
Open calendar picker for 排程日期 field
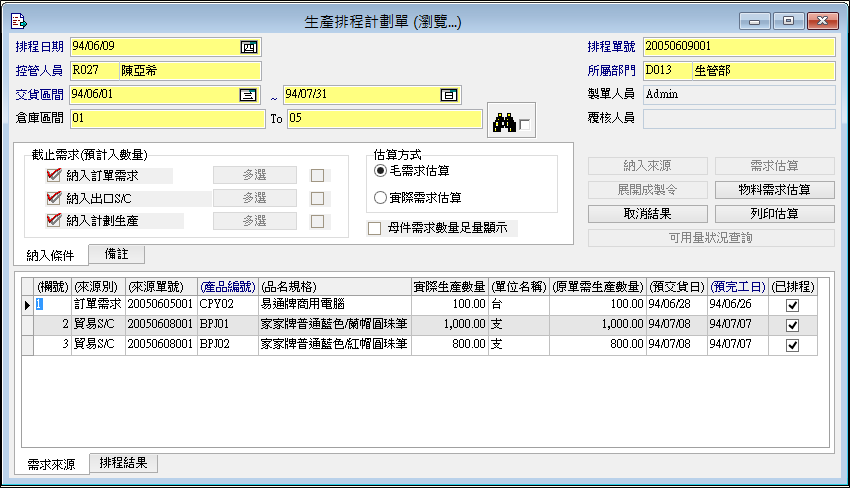point(249,47)
